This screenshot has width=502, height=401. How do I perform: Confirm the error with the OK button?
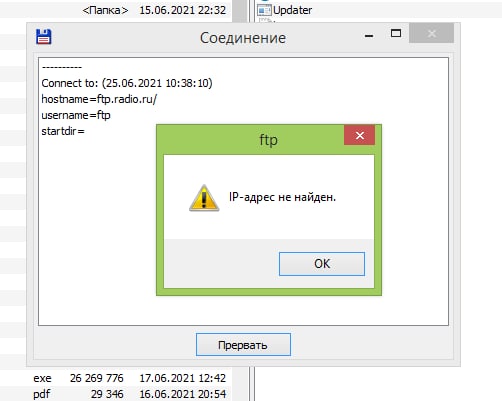click(322, 264)
